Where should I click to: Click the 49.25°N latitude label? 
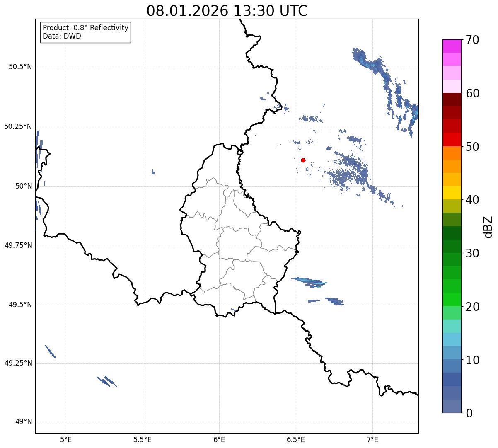click(18, 363)
